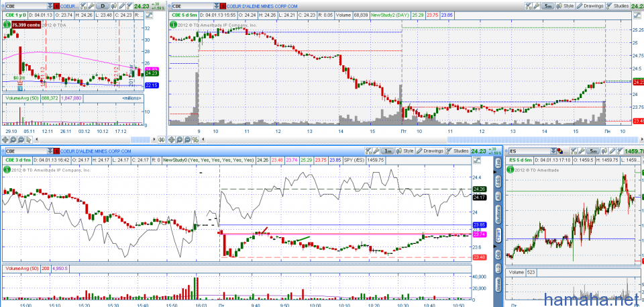Expand symbol dropdown arrow in 1-minute CDE chart
Screen dimensions: 644x307
click(x=50, y=151)
